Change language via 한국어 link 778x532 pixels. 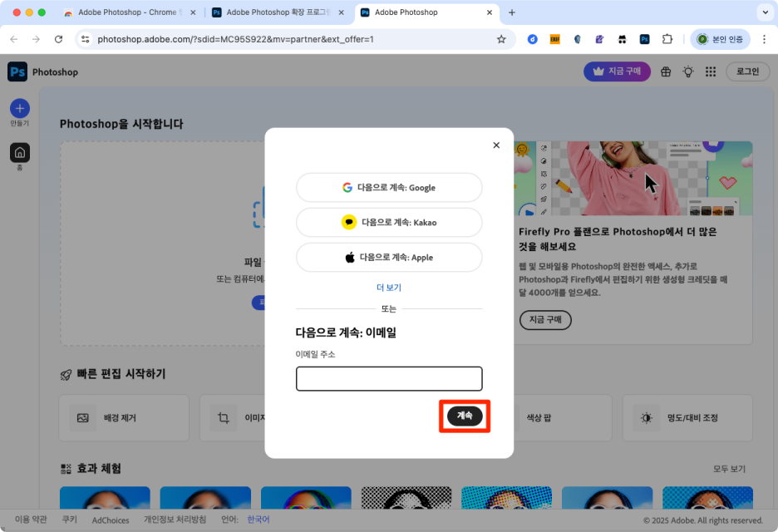pos(258,520)
